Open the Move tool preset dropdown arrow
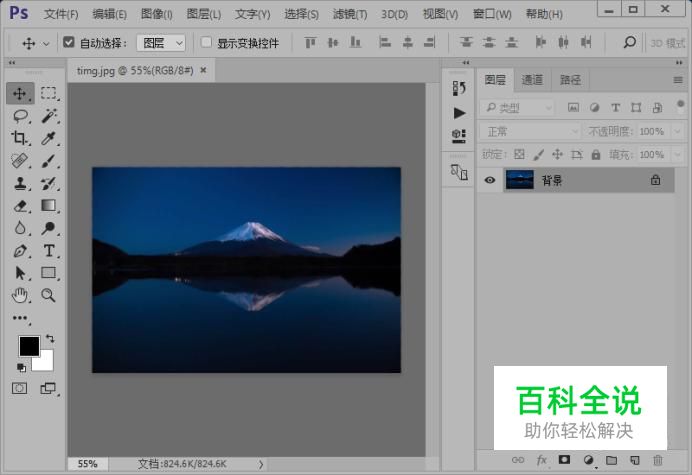The image size is (692, 475). pos(46,43)
